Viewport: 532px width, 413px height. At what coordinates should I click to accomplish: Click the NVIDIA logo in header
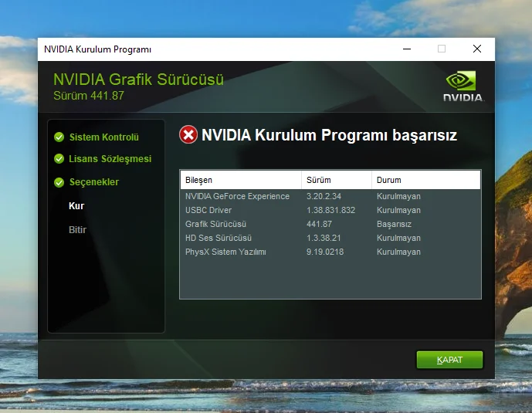pos(463,86)
